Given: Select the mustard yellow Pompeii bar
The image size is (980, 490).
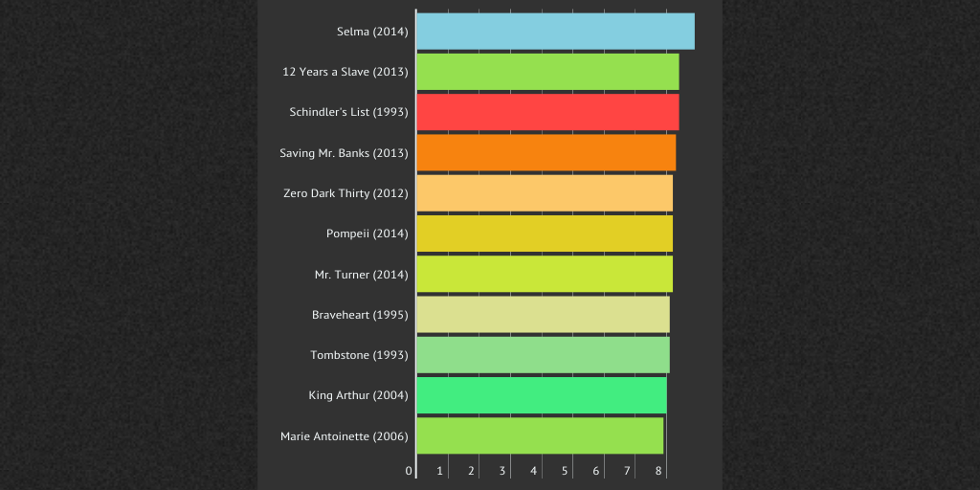Looking at the screenshot, I should (545, 234).
